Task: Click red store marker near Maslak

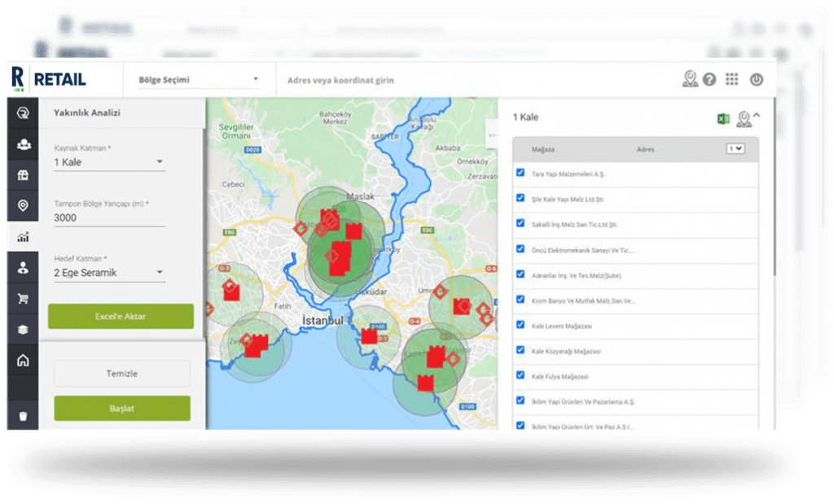Action: 353,230
